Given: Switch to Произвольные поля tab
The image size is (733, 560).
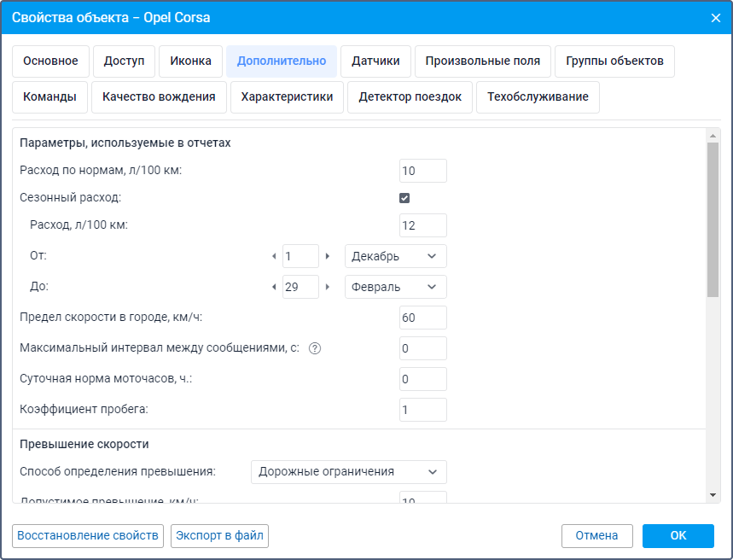Looking at the screenshot, I should (x=482, y=61).
